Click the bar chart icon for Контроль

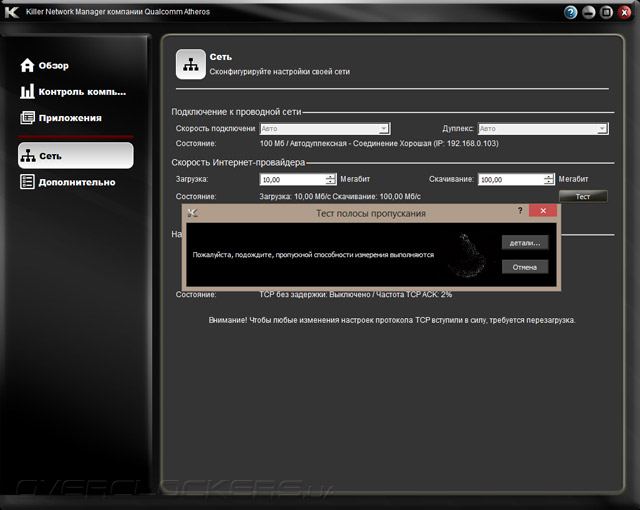tap(27, 91)
